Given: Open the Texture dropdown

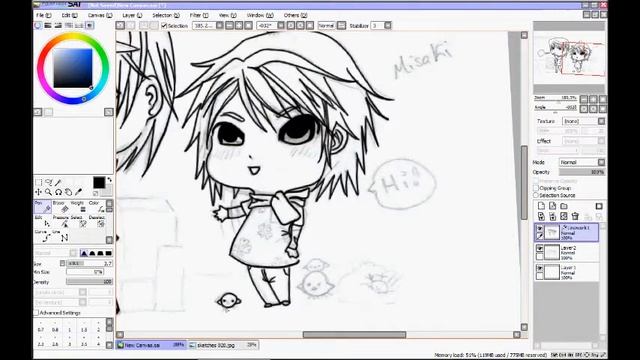Looking at the screenshot, I should pyautogui.click(x=584, y=121).
